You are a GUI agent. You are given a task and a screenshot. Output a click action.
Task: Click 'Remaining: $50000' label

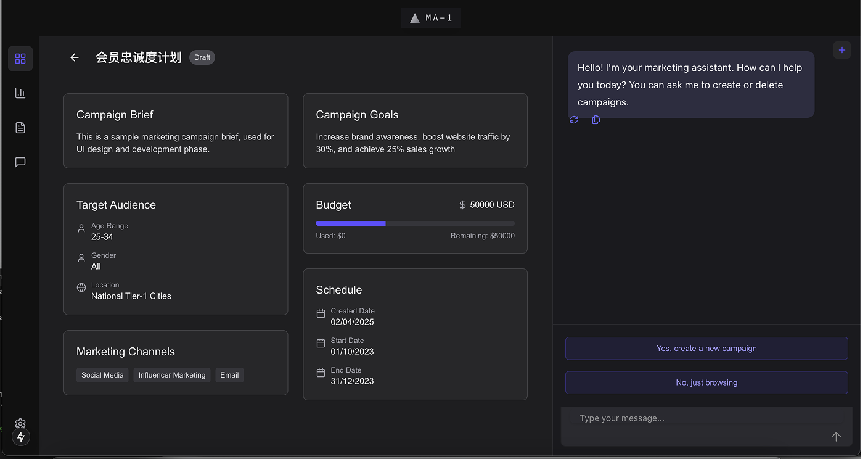click(483, 236)
